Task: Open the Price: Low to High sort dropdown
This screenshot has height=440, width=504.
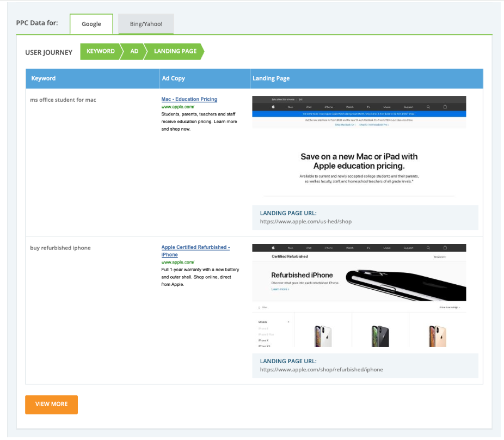Action: (450, 308)
